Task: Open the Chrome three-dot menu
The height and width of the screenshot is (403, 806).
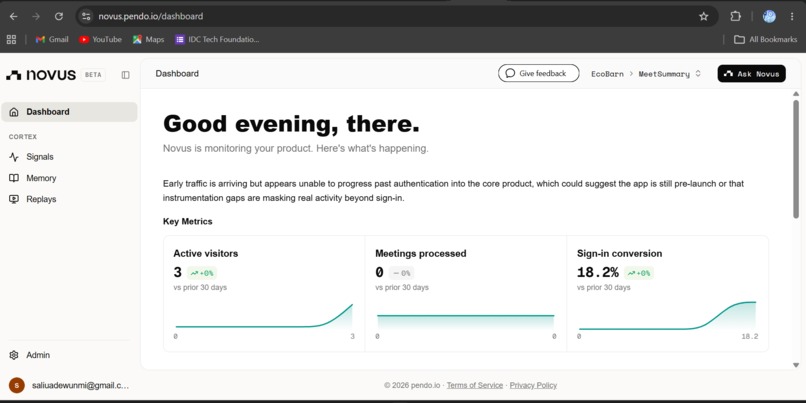Action: pyautogui.click(x=792, y=16)
